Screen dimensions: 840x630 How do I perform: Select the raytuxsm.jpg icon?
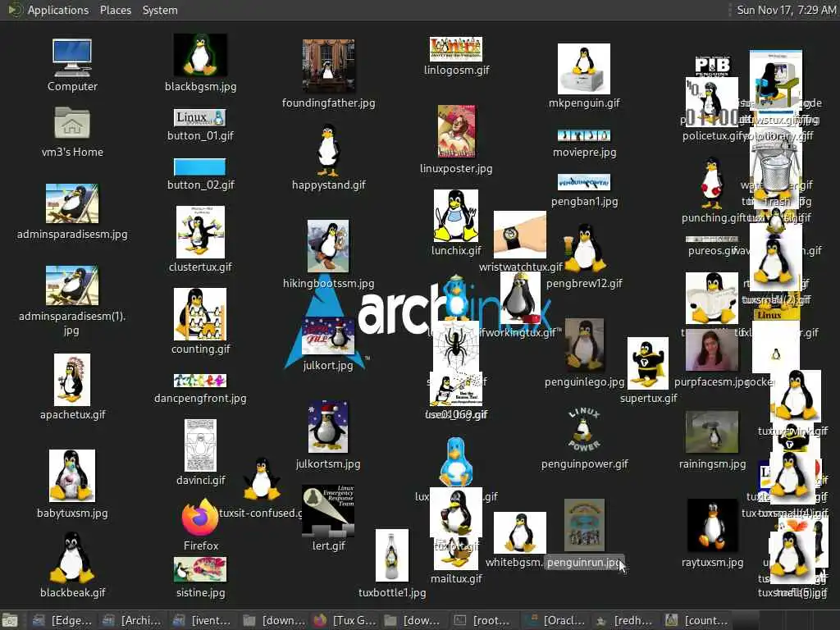[712, 526]
